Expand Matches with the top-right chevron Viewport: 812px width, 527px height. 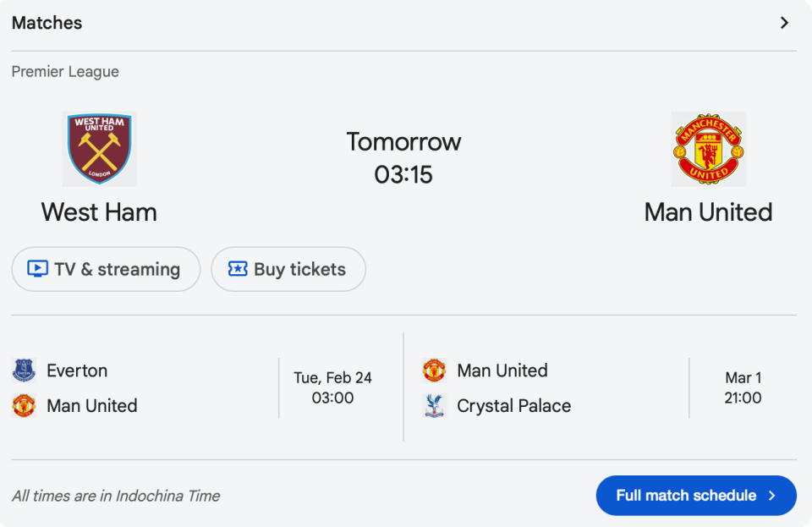pyautogui.click(x=784, y=23)
